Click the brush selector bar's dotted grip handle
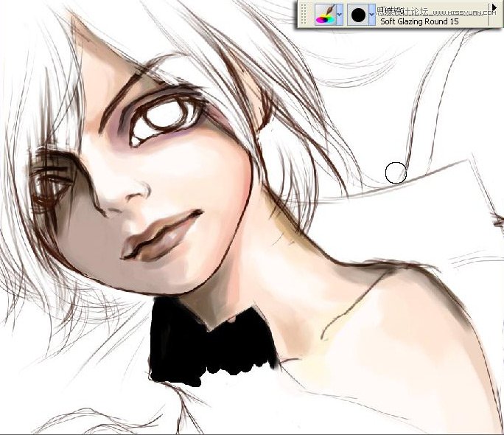The width and height of the screenshot is (504, 435). (304, 14)
